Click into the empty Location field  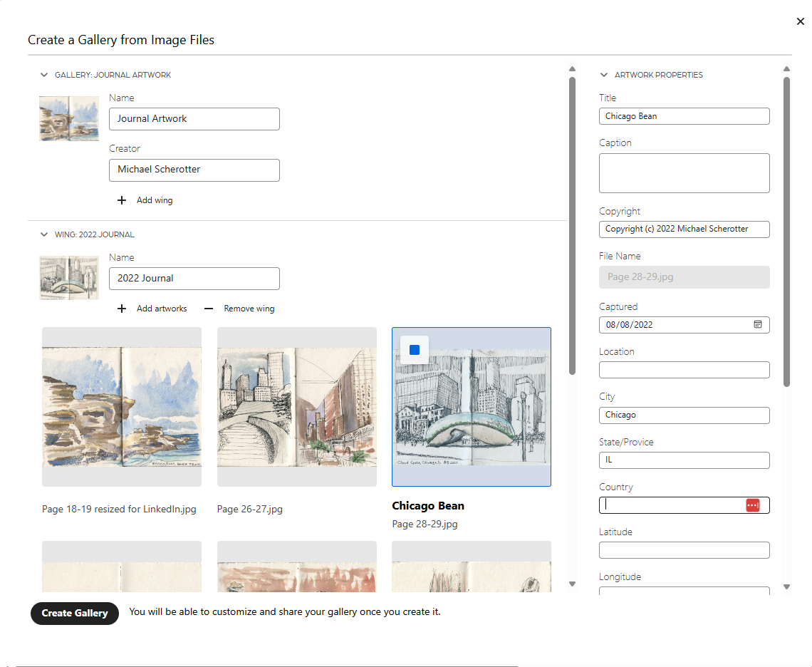coord(684,370)
